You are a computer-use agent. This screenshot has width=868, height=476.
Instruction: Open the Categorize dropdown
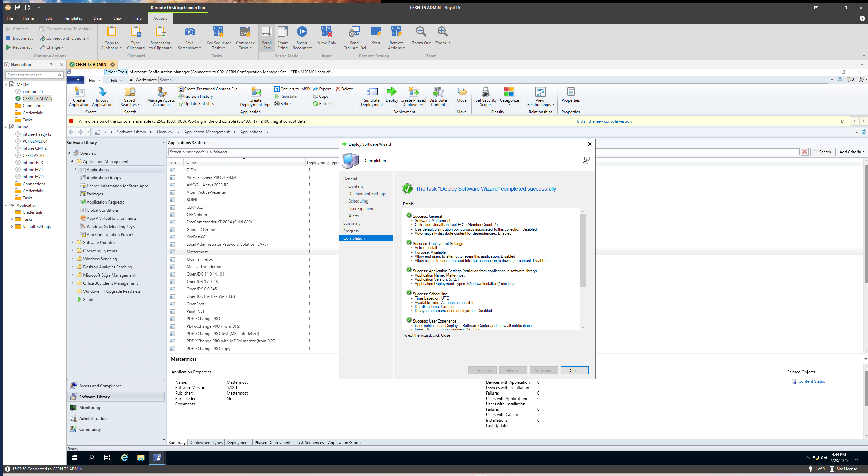(509, 97)
